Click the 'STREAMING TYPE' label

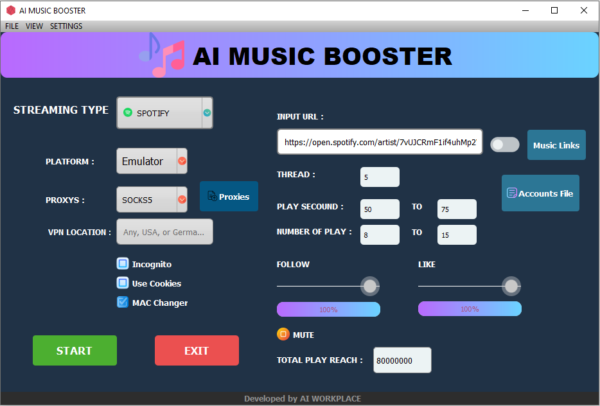pos(61,110)
